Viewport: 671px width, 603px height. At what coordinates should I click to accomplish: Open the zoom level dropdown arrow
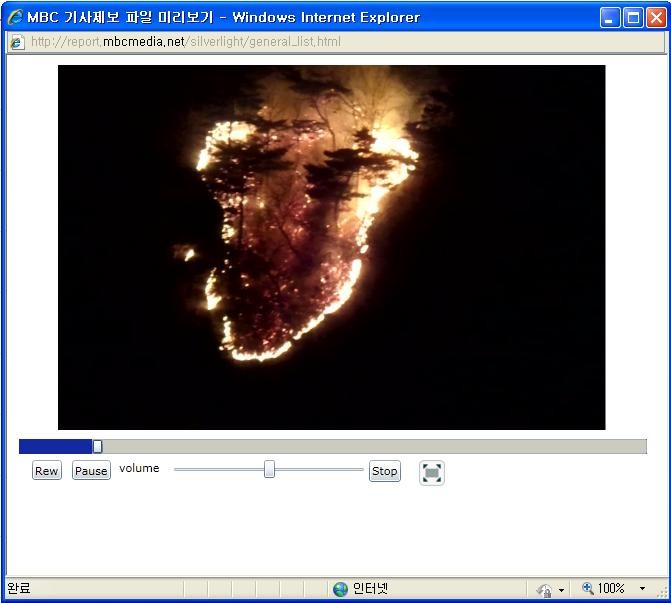(642, 588)
